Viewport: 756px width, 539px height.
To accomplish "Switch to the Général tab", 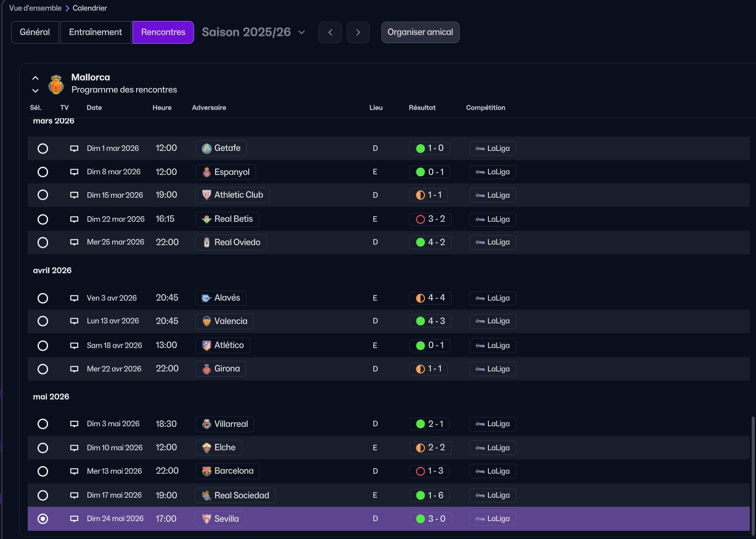I will pyautogui.click(x=35, y=32).
